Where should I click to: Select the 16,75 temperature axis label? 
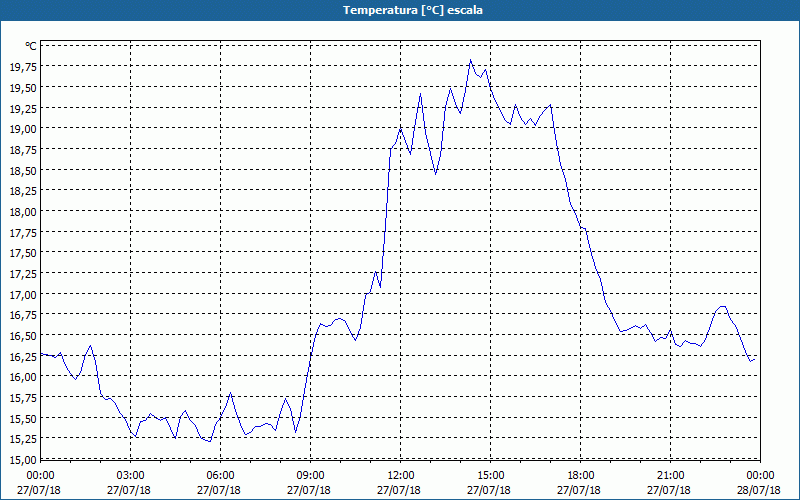coord(23,314)
